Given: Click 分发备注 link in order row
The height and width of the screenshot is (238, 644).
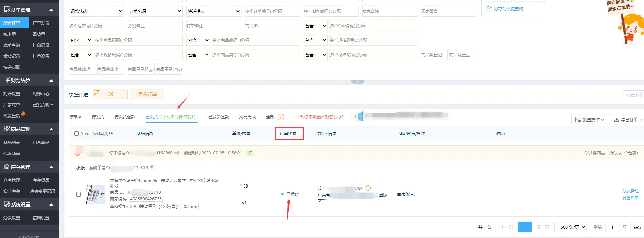Looking at the screenshot, I should [x=631, y=191].
